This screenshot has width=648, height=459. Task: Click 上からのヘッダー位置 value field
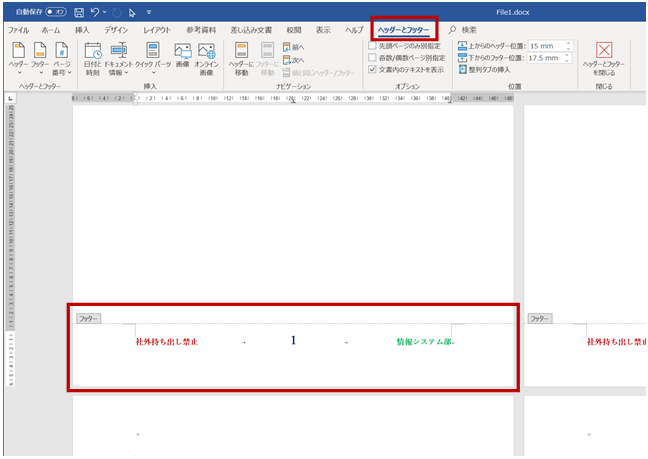(x=545, y=46)
